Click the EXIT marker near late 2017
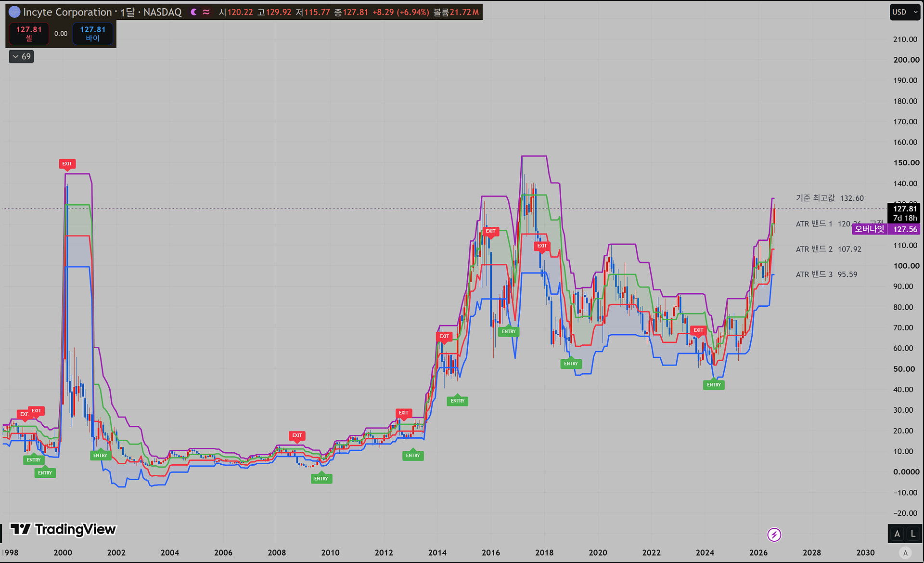This screenshot has width=924, height=563. point(542,246)
